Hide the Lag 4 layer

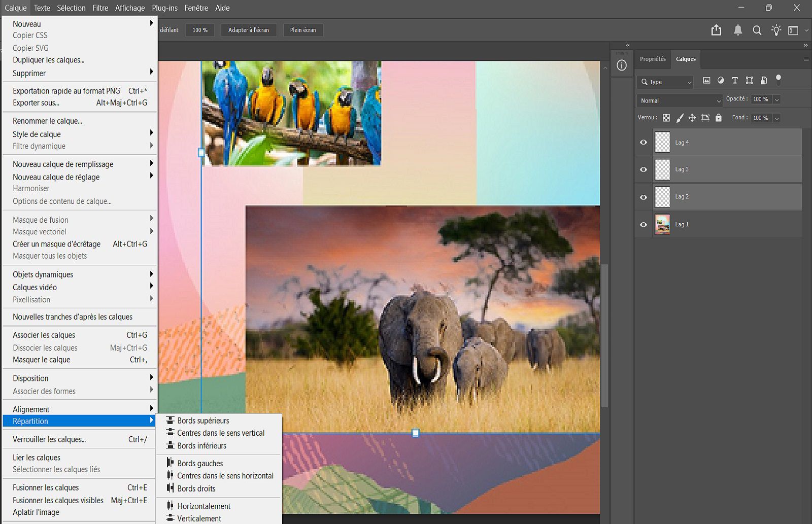644,143
